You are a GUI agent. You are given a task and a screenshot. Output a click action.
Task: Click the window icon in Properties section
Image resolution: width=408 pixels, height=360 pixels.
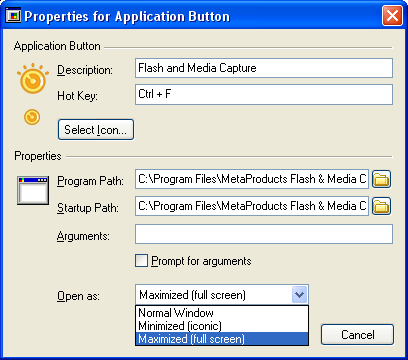point(33,190)
